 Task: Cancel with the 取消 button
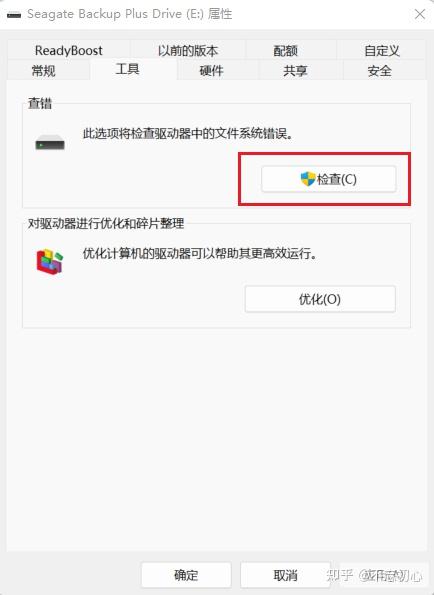(x=285, y=575)
